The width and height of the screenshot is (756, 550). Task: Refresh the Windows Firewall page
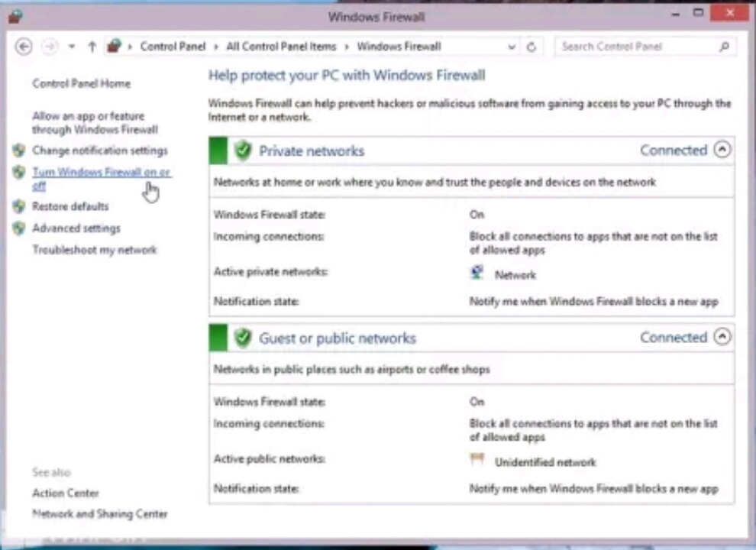tap(531, 47)
